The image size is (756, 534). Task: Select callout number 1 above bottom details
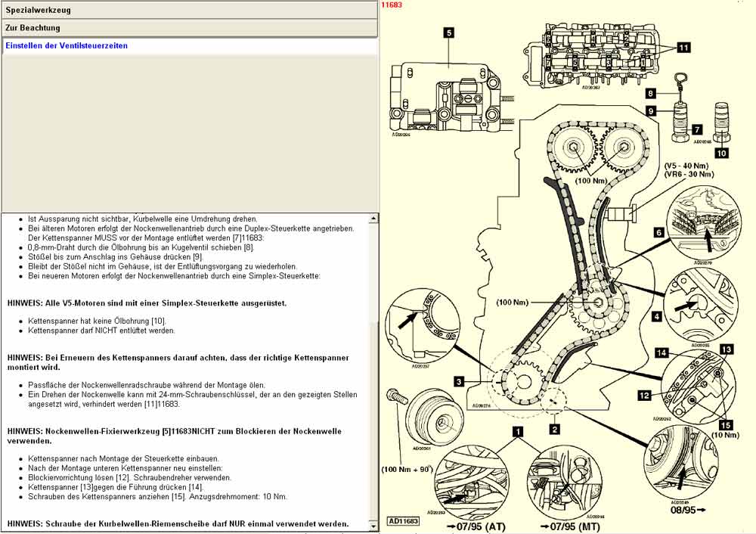click(x=518, y=432)
